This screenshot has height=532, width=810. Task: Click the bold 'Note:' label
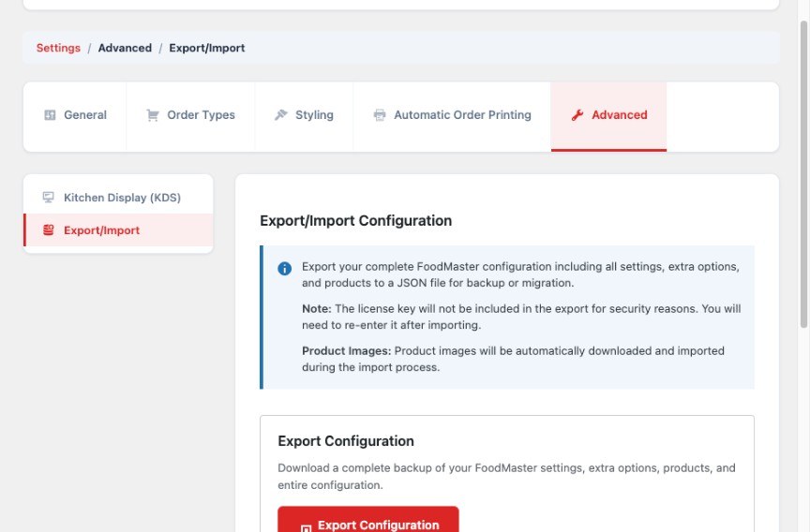[317, 309]
